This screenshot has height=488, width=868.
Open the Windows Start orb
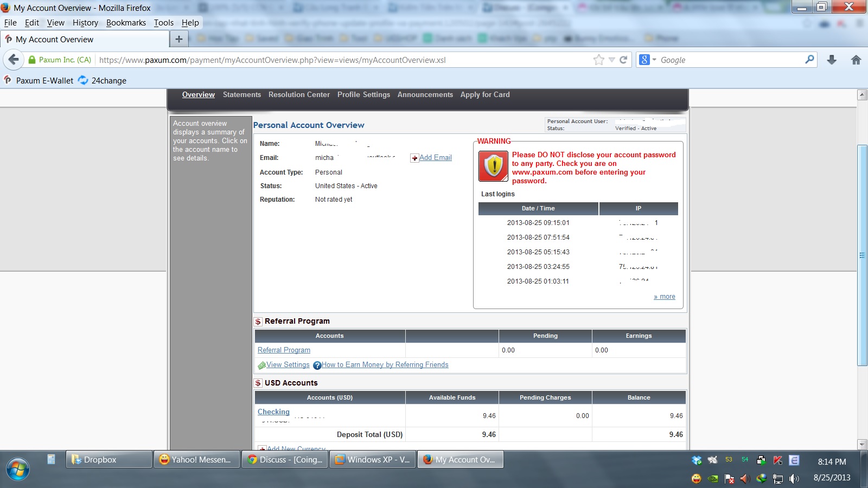click(x=18, y=469)
